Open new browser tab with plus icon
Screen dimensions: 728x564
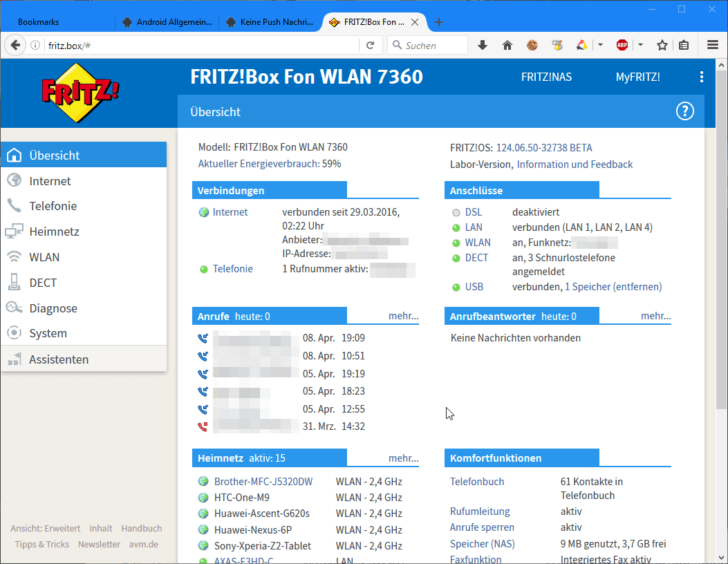coord(439,22)
